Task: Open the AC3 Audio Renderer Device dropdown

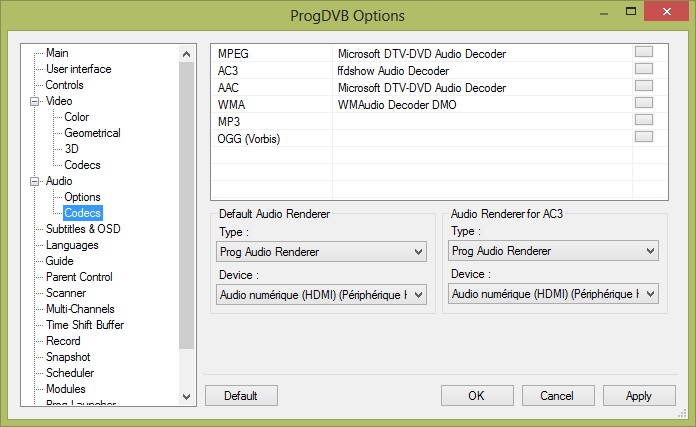Action: click(553, 294)
